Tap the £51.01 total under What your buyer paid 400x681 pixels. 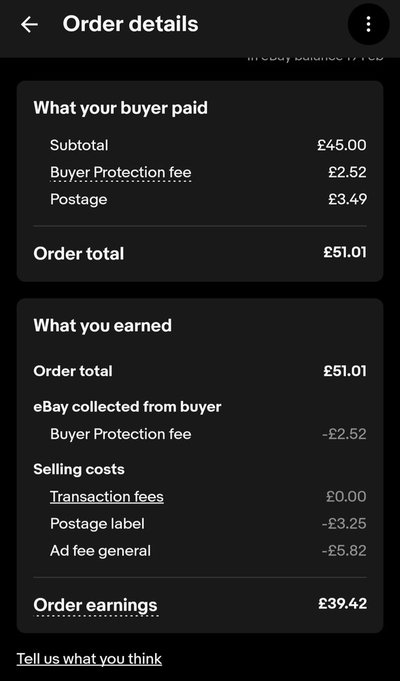(345, 252)
